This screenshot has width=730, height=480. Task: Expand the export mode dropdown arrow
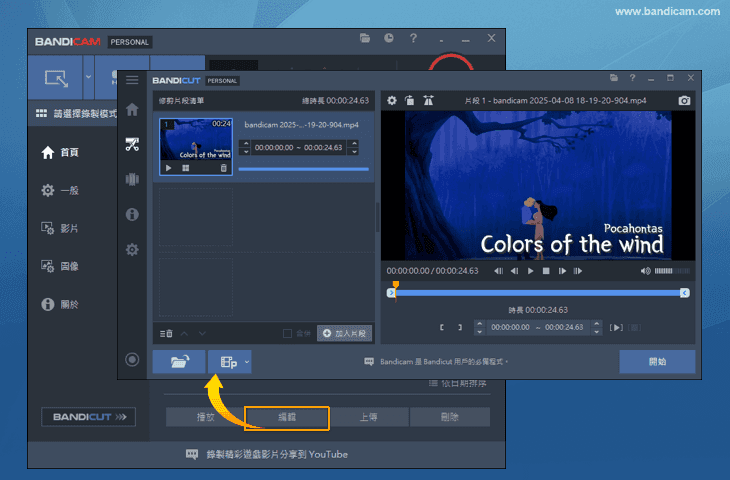[x=247, y=362]
